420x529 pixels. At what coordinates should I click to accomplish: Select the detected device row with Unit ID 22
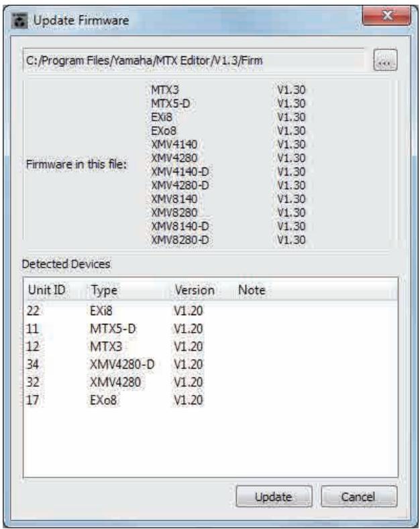(211, 310)
